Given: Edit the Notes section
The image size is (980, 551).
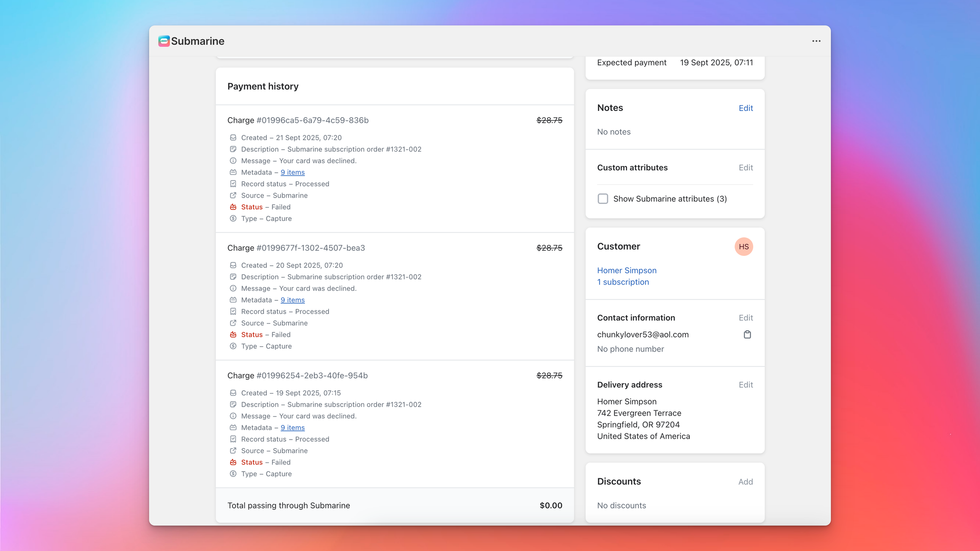Looking at the screenshot, I should click(746, 108).
